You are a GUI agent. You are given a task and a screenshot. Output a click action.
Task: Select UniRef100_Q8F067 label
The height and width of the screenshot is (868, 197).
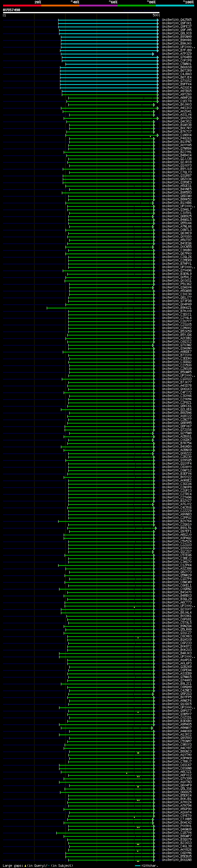pyautogui.click(x=176, y=426)
